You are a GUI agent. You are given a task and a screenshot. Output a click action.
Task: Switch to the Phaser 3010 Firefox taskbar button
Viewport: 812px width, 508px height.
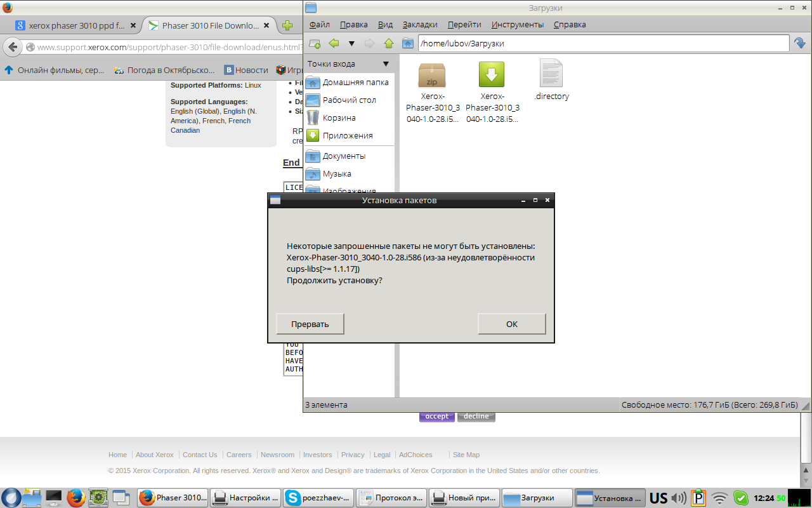173,498
